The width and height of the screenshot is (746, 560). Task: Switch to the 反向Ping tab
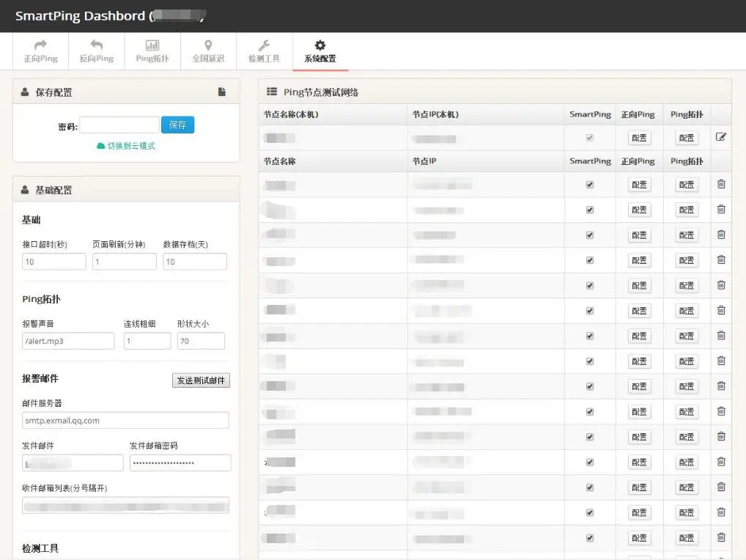[x=97, y=51]
